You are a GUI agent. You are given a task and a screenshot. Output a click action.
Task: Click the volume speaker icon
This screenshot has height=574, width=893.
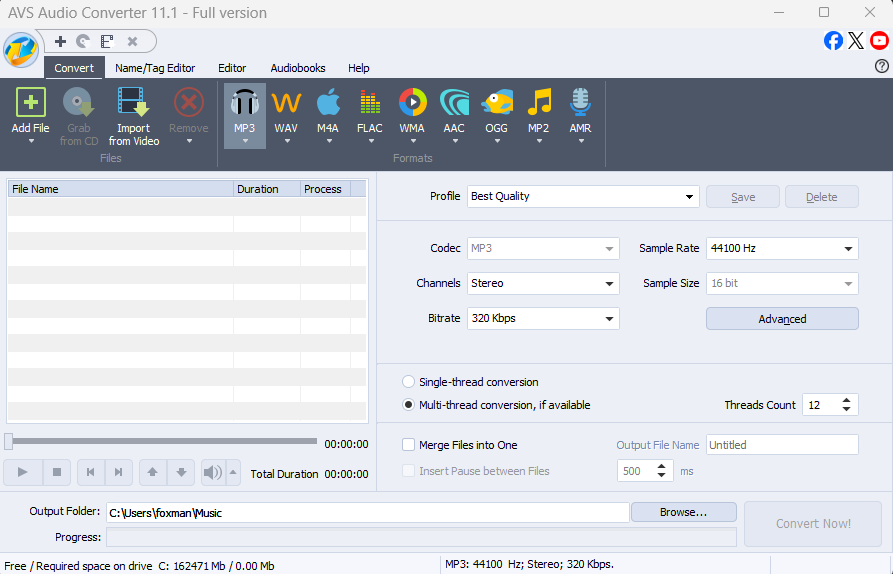[213, 472]
